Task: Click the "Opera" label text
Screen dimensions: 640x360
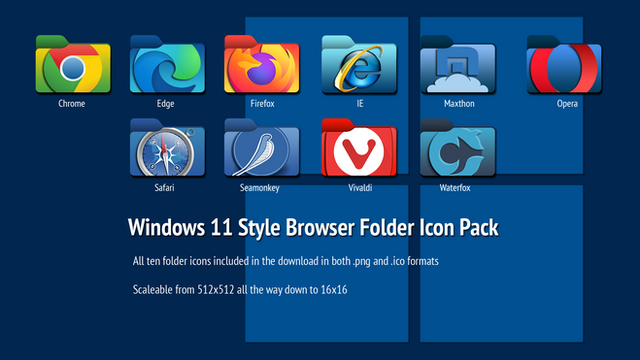Action: (x=567, y=104)
